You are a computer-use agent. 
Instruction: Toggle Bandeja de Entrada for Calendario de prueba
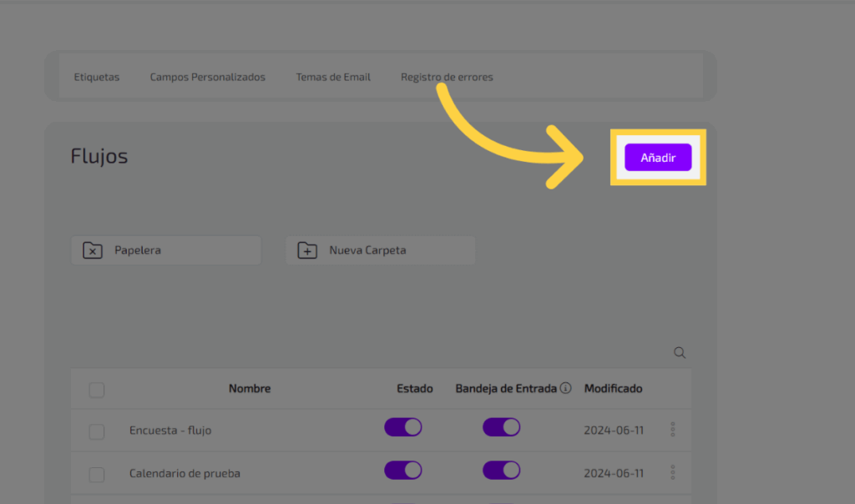click(x=501, y=471)
